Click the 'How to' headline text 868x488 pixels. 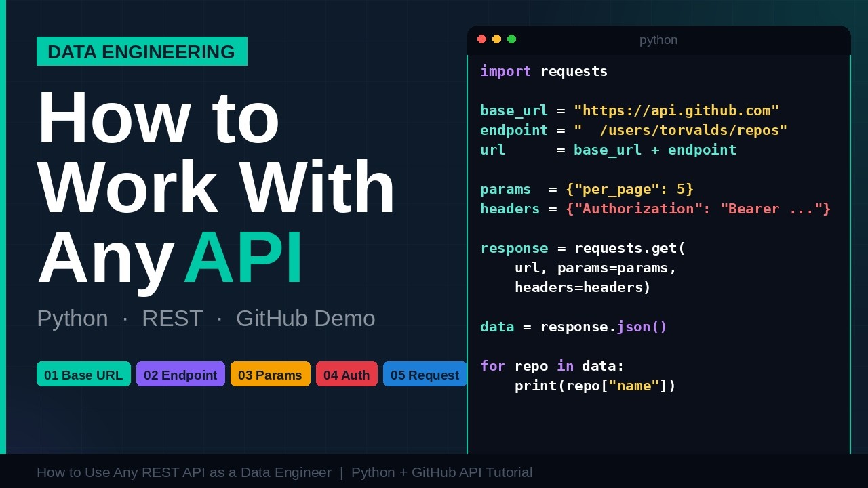tap(159, 117)
